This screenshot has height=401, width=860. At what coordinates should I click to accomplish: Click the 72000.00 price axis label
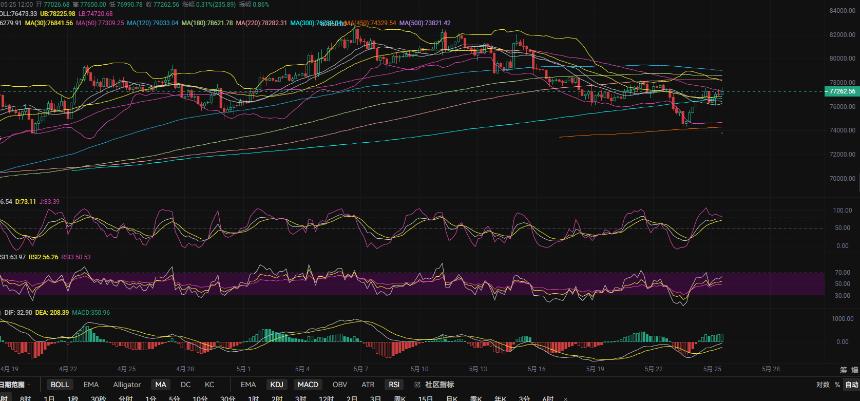pyautogui.click(x=842, y=155)
